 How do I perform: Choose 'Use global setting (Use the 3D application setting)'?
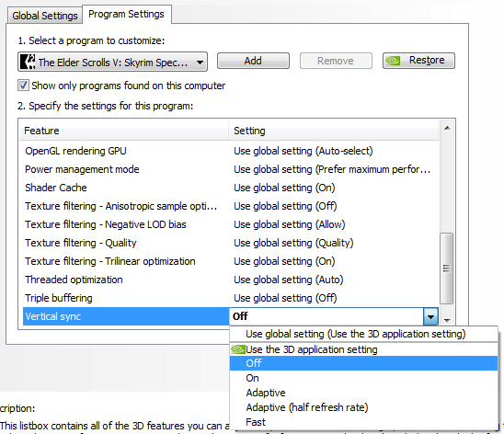(x=363, y=334)
